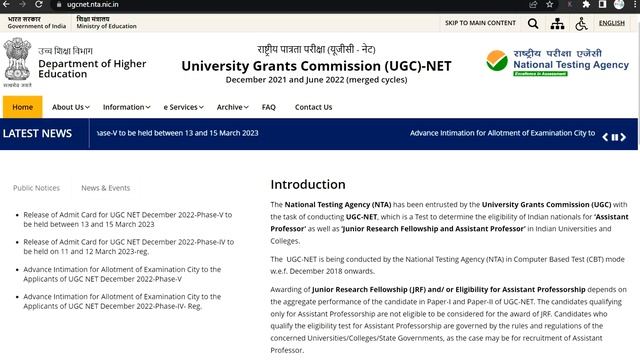
Task: Click the lock icon in the address bar
Action: 59,4
